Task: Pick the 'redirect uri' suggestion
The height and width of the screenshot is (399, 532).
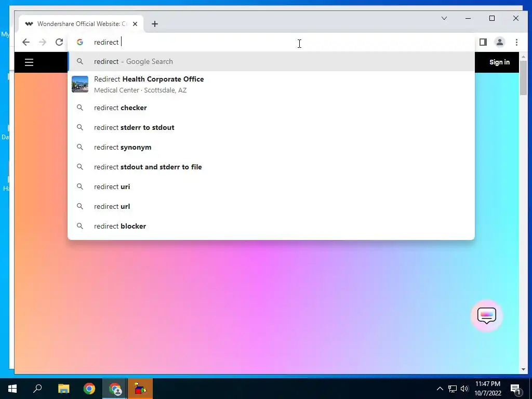Action: click(x=271, y=187)
